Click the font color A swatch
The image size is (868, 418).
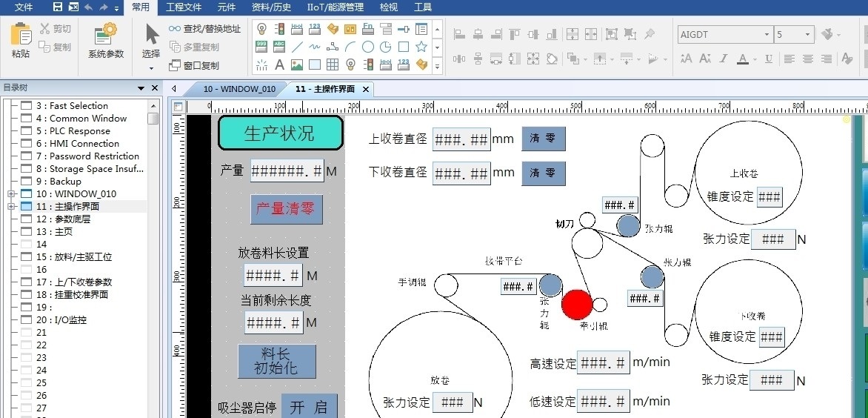tap(743, 58)
